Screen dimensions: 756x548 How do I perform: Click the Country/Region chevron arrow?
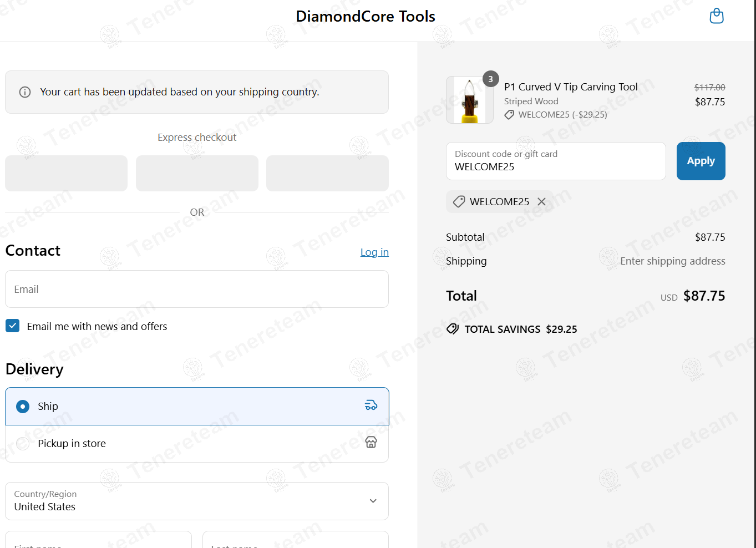[373, 501]
